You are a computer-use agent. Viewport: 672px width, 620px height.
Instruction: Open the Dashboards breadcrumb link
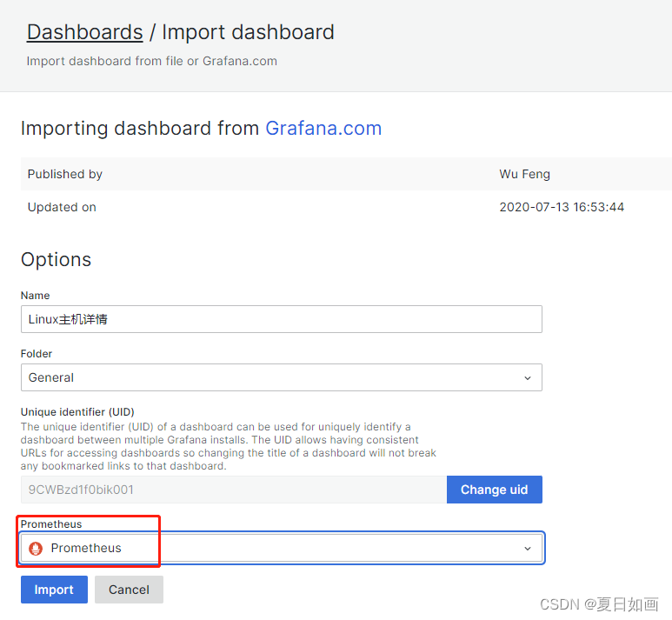point(84,32)
